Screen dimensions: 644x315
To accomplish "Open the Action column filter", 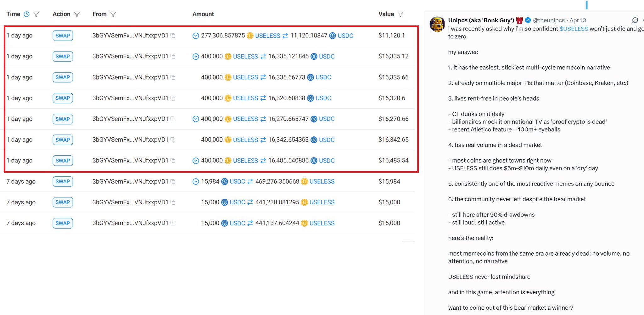I will pyautogui.click(x=77, y=14).
